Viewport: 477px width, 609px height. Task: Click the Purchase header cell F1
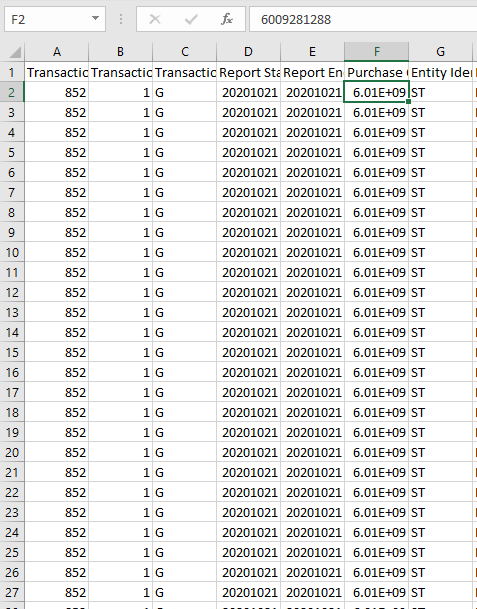tap(376, 72)
